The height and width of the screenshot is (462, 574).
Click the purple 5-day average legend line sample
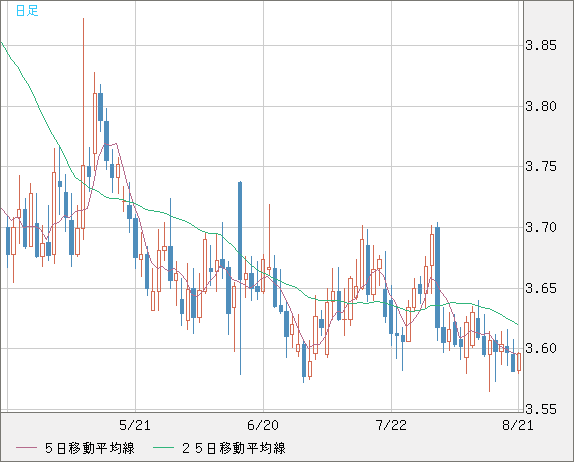[26, 448]
